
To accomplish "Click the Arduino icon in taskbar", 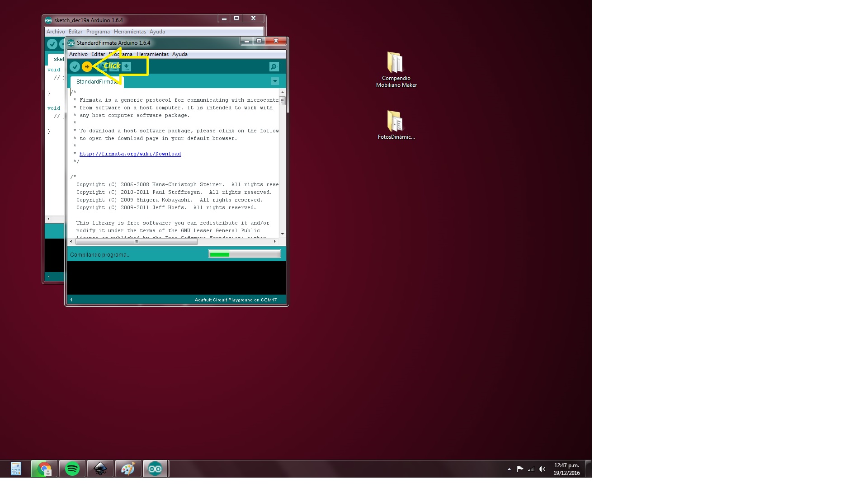I will tap(155, 469).
